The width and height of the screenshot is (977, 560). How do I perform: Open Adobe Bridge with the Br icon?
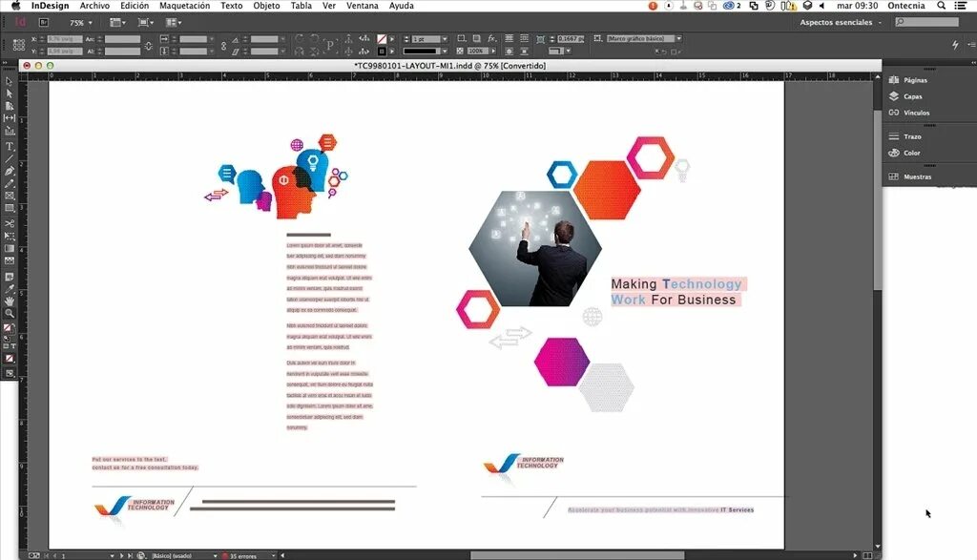(x=44, y=23)
